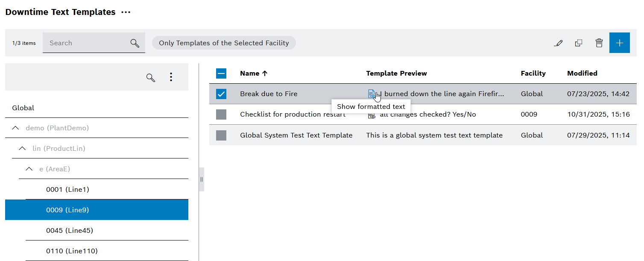The image size is (644, 261).
Task: Open the search icon in the facility tree panel
Action: click(x=150, y=78)
